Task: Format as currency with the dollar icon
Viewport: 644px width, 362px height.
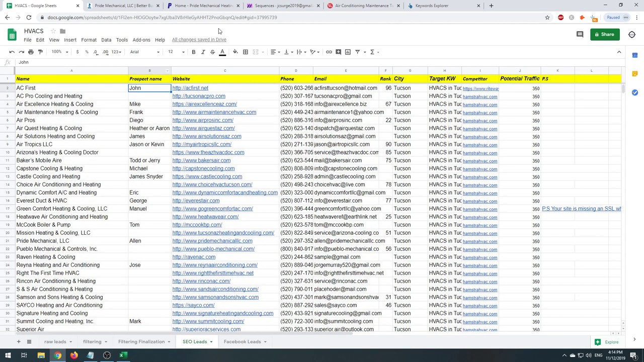Action: pyautogui.click(x=77, y=52)
